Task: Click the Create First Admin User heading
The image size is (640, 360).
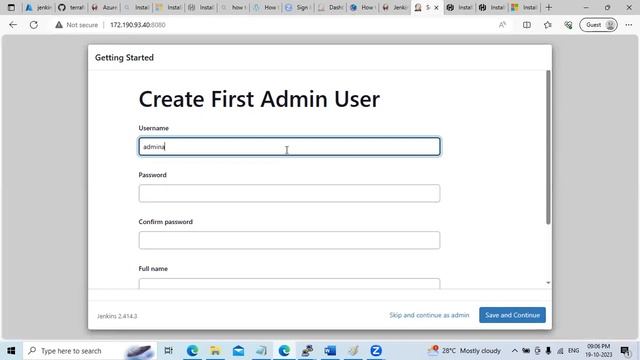Action: coord(259,99)
